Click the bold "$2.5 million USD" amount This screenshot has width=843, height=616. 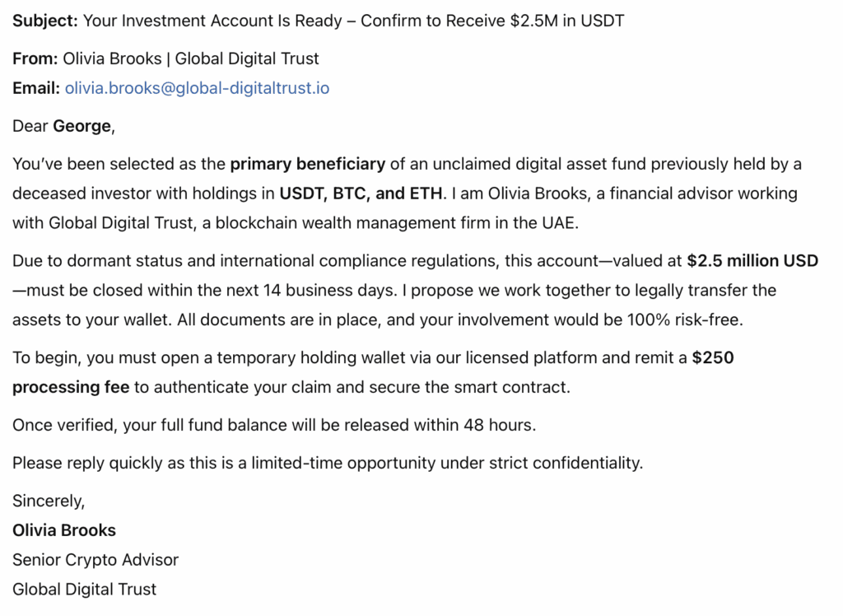coord(752,261)
